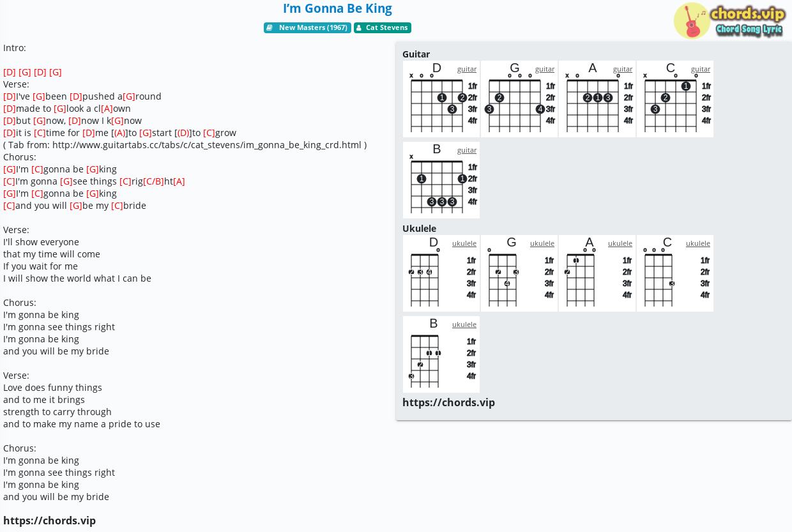This screenshot has width=792, height=532.
Task: Click the B guitar chord diagram
Action: pyautogui.click(x=441, y=180)
